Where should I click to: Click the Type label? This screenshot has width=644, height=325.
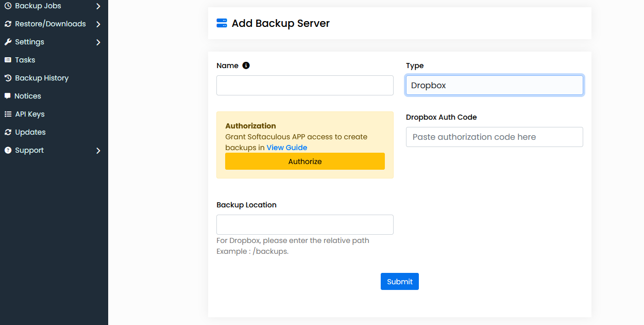tap(415, 66)
